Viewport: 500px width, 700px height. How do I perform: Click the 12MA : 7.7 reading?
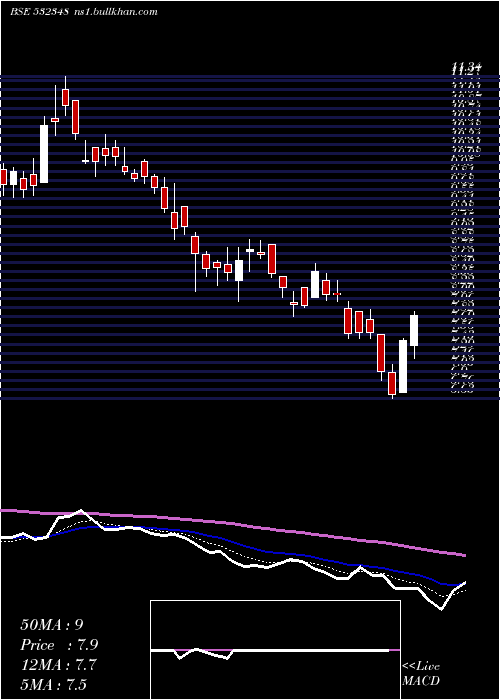pyautogui.click(x=56, y=664)
